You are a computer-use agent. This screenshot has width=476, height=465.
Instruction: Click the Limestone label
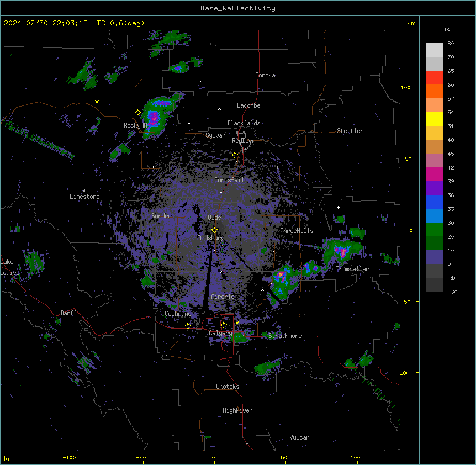coord(84,197)
